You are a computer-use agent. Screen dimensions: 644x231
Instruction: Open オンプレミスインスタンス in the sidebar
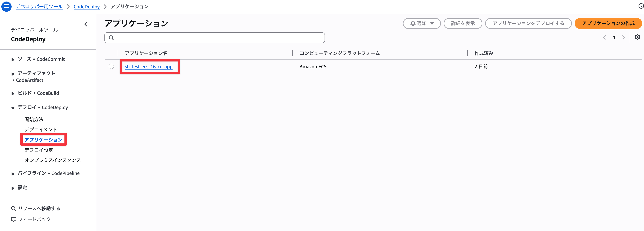pos(53,160)
